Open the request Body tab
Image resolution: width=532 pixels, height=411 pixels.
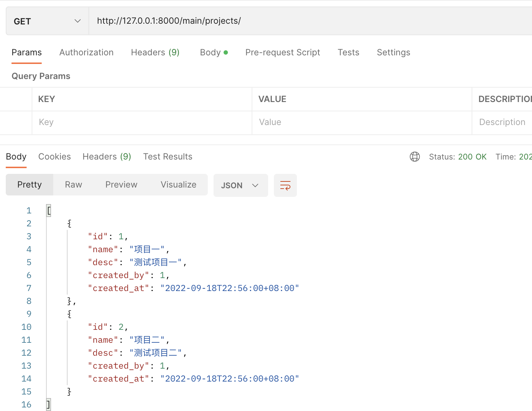214,52
